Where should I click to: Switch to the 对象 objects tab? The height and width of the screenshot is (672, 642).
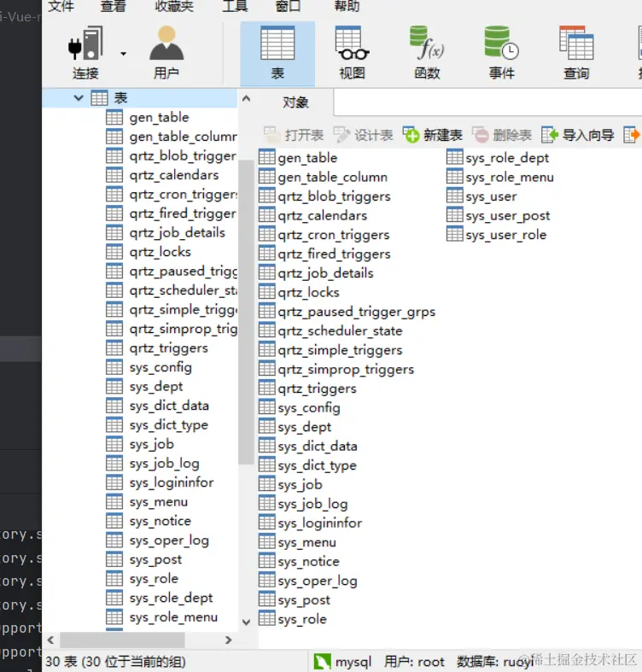click(x=295, y=102)
